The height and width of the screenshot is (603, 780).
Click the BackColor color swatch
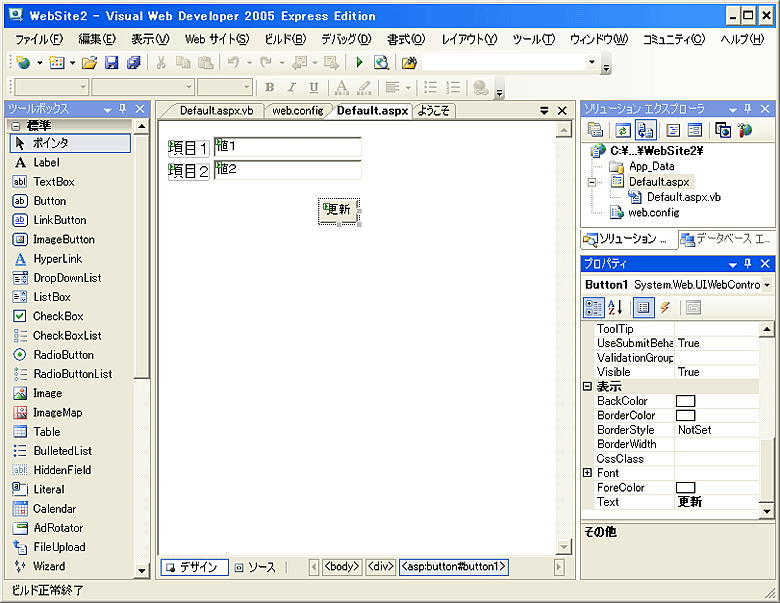coord(686,401)
